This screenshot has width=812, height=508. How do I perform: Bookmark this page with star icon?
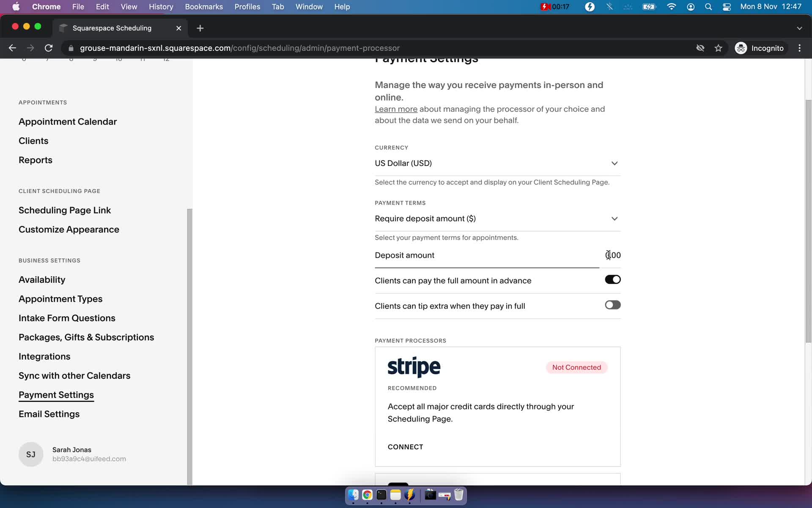pyautogui.click(x=718, y=48)
